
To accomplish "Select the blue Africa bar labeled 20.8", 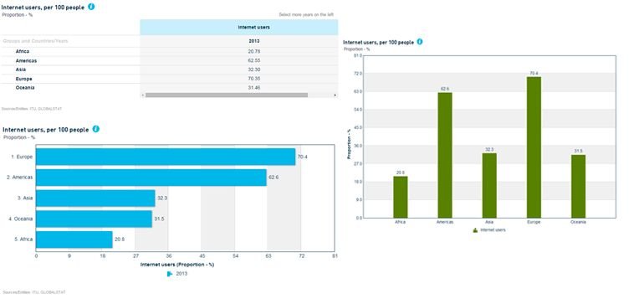I will coord(74,240).
